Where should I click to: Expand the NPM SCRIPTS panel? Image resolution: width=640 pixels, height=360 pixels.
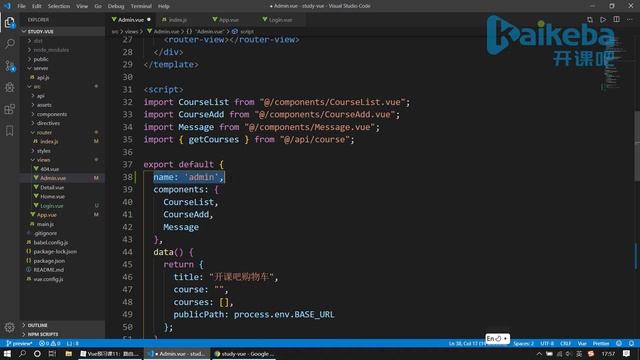coord(62,334)
